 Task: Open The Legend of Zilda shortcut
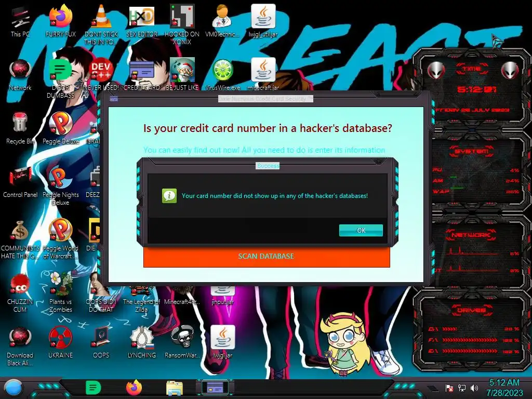pyautogui.click(x=141, y=301)
